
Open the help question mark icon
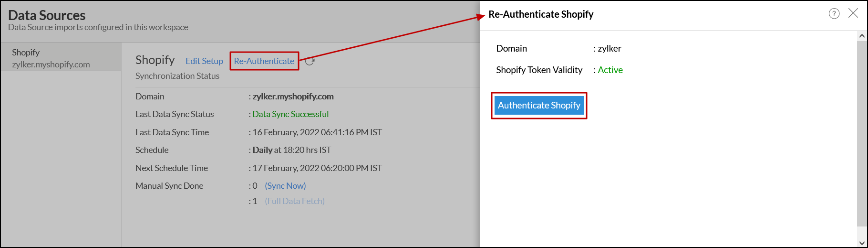tap(834, 14)
